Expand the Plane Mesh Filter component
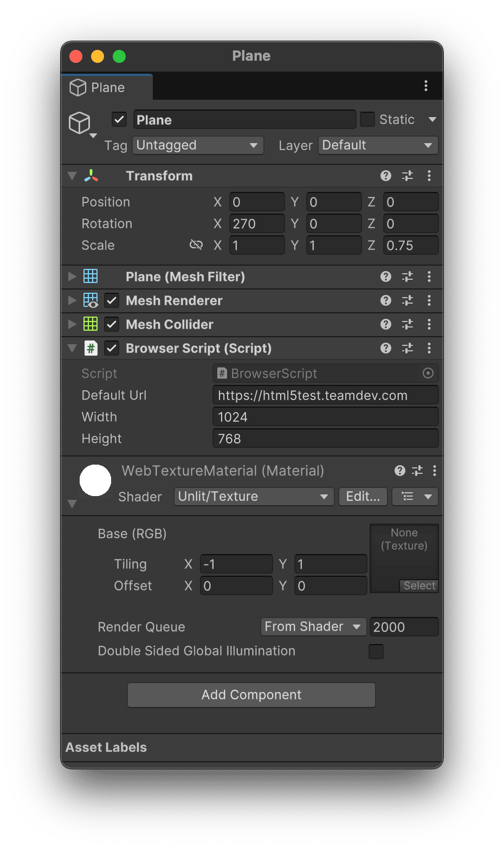The width and height of the screenshot is (504, 849). (x=72, y=276)
